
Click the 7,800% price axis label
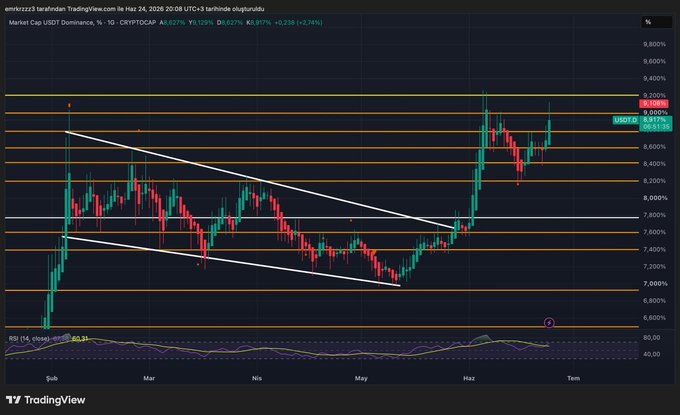coord(654,215)
